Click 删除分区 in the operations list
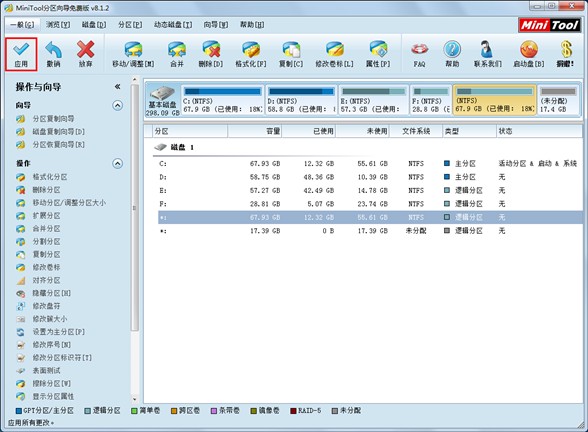This screenshot has width=588, height=432. click(x=46, y=190)
